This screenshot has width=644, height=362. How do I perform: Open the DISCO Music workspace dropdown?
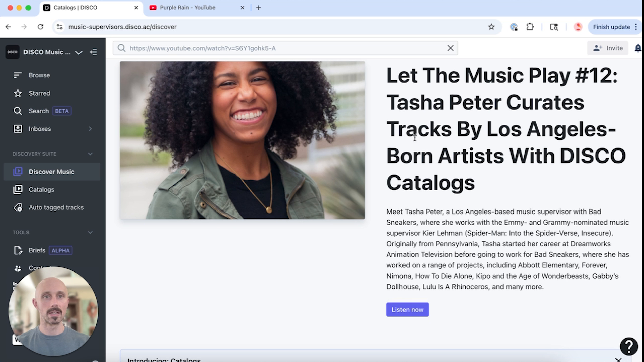point(79,52)
